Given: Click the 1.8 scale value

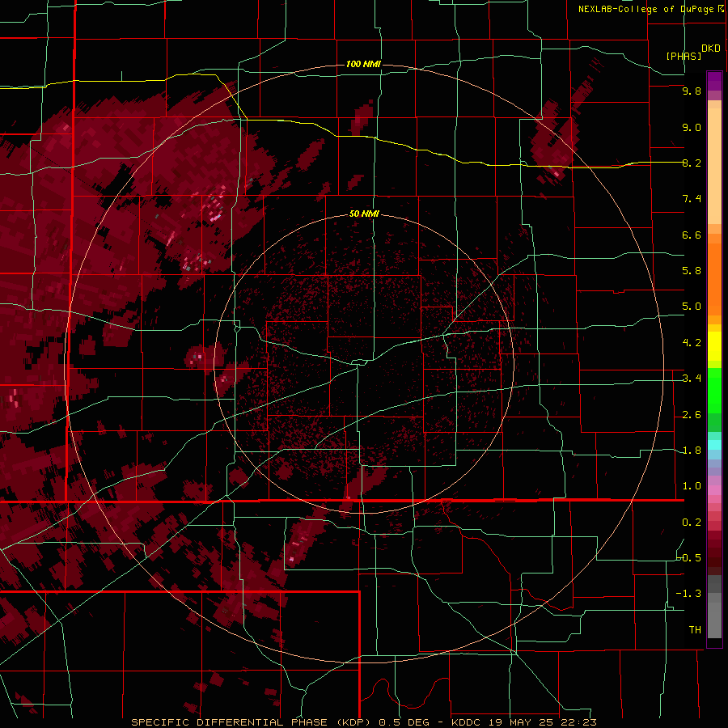Looking at the screenshot, I should pyautogui.click(x=692, y=451).
